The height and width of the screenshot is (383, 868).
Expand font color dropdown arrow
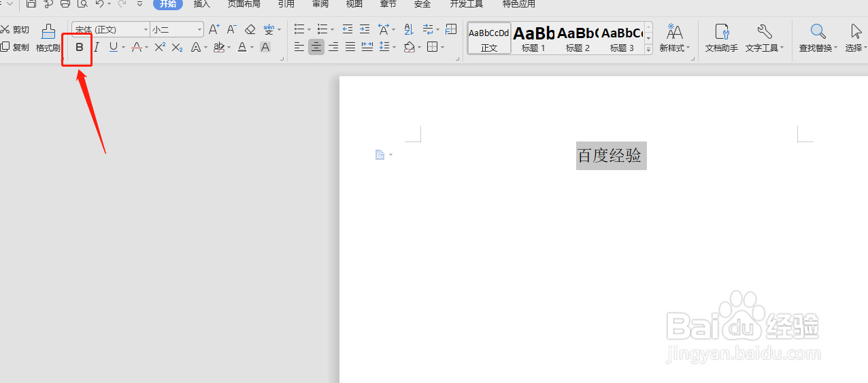[x=252, y=48]
